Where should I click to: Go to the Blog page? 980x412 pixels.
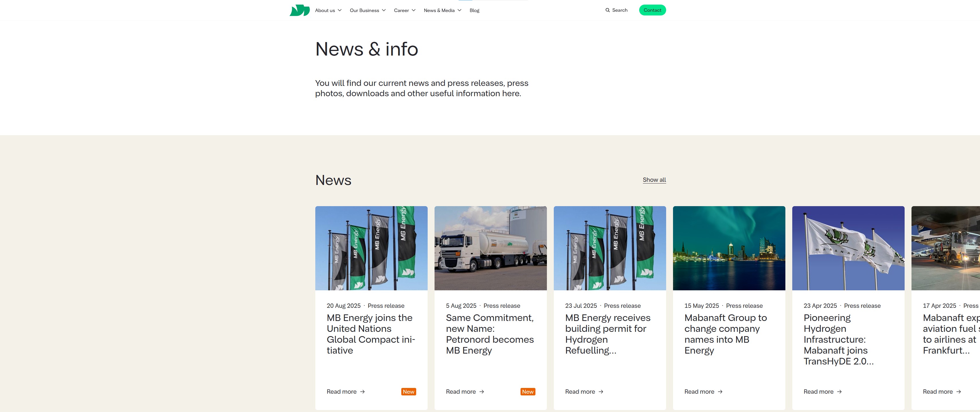474,10
